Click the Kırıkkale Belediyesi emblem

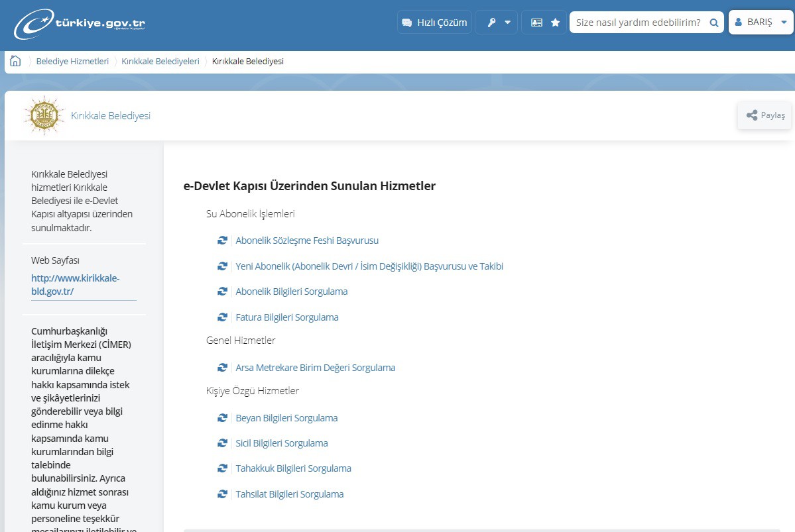click(x=44, y=115)
